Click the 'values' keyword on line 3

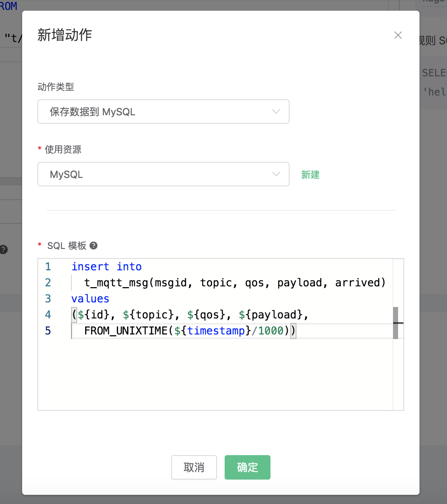tap(90, 299)
